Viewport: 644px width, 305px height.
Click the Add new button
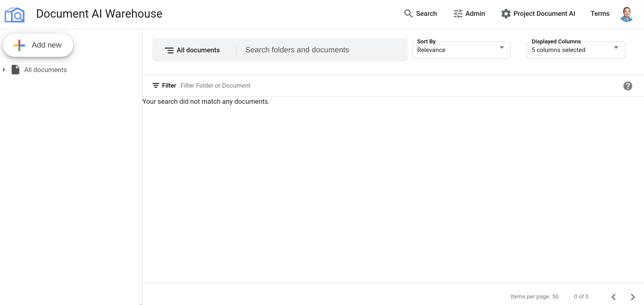pos(38,45)
